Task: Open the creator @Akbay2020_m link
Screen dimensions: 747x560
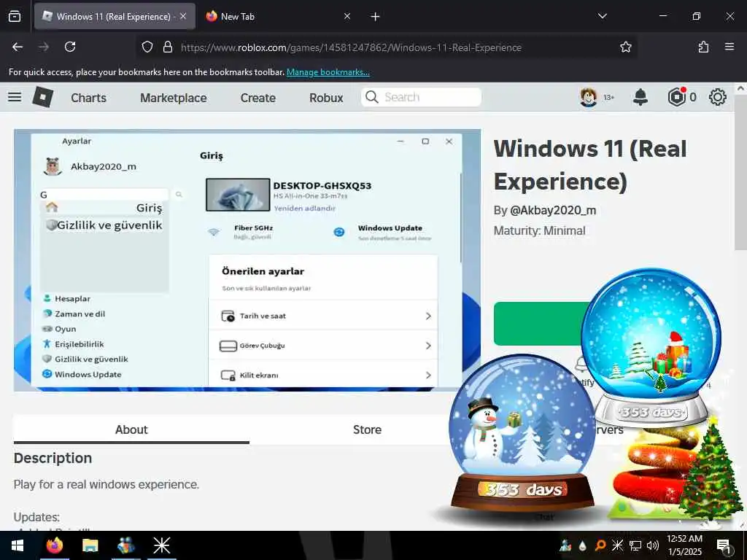Action: coord(553,211)
